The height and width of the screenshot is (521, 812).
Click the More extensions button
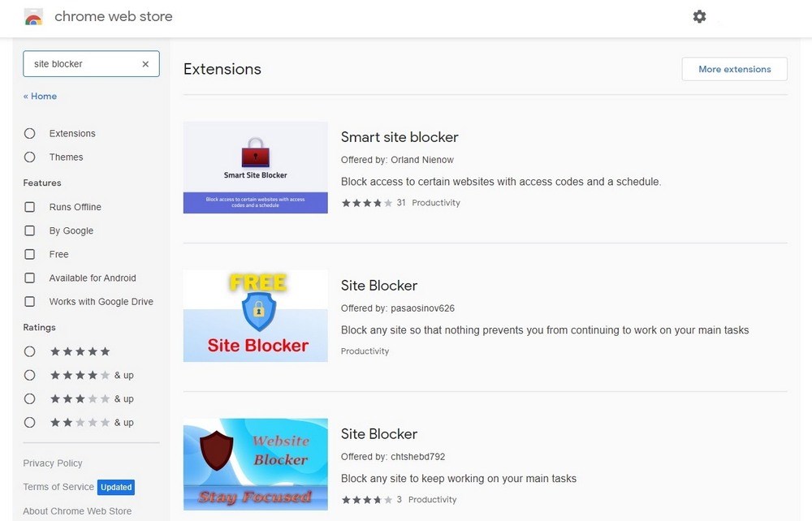[734, 69]
